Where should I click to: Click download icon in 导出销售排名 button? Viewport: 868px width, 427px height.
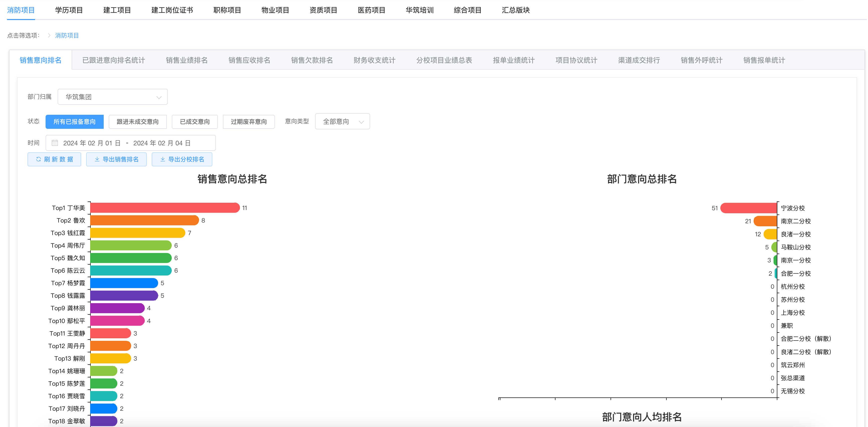point(97,159)
